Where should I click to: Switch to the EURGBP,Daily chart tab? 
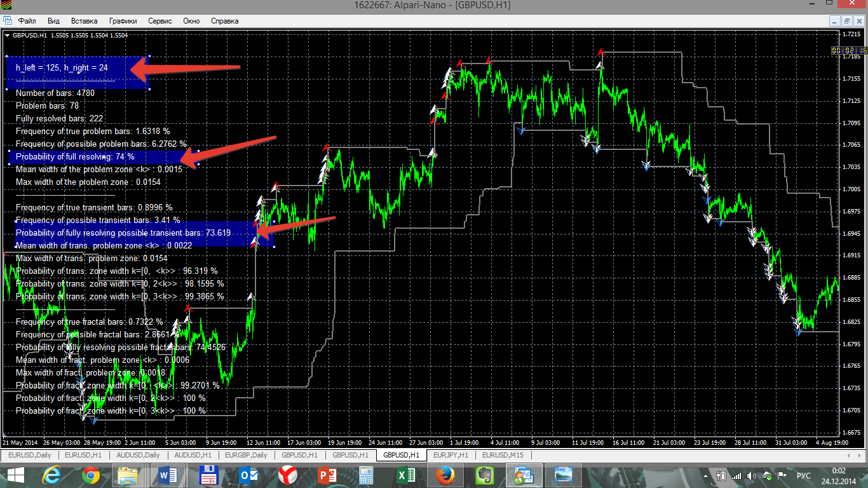pos(246,455)
